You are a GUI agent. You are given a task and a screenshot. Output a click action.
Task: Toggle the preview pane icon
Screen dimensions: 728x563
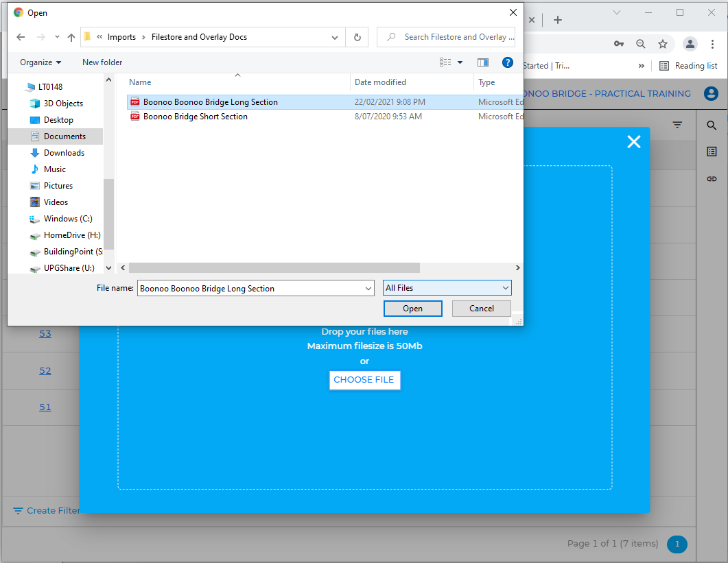click(x=483, y=62)
